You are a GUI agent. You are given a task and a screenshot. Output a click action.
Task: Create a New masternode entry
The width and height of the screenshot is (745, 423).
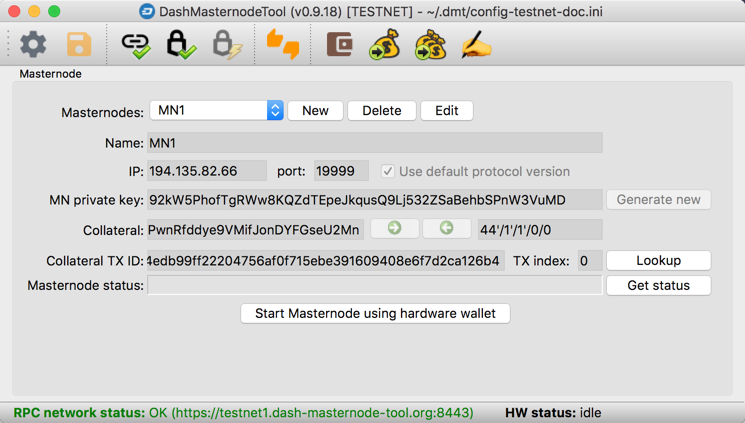click(x=315, y=111)
